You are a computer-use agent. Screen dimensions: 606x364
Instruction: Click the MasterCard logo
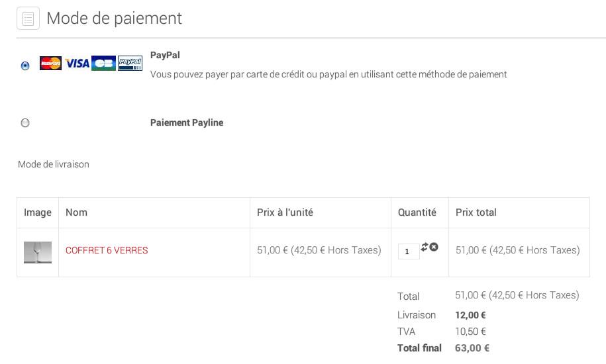click(x=50, y=63)
